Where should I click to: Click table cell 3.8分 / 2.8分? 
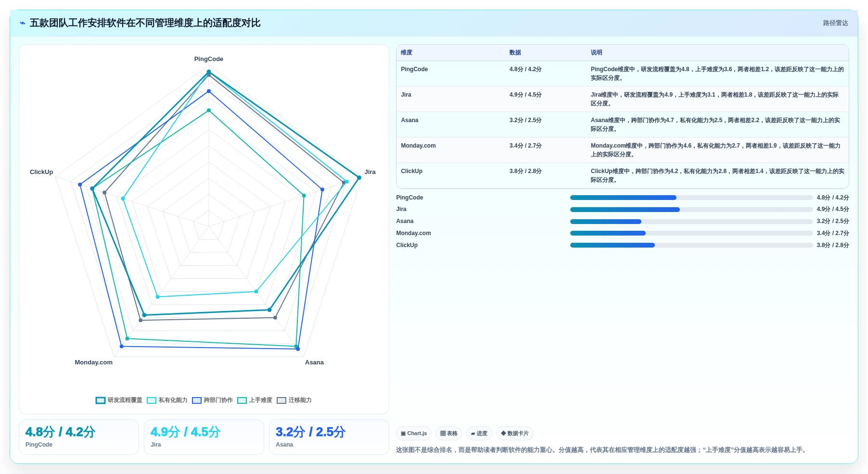pyautogui.click(x=525, y=171)
